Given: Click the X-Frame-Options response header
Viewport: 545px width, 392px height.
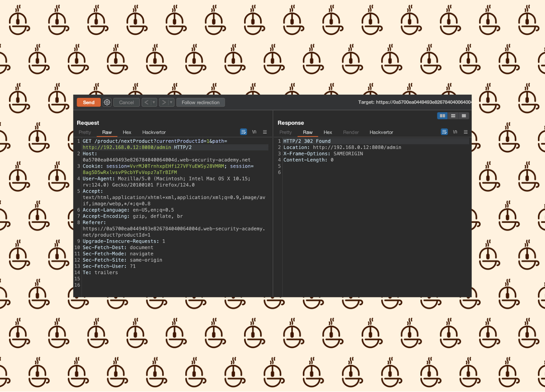Looking at the screenshot, I should coord(323,154).
